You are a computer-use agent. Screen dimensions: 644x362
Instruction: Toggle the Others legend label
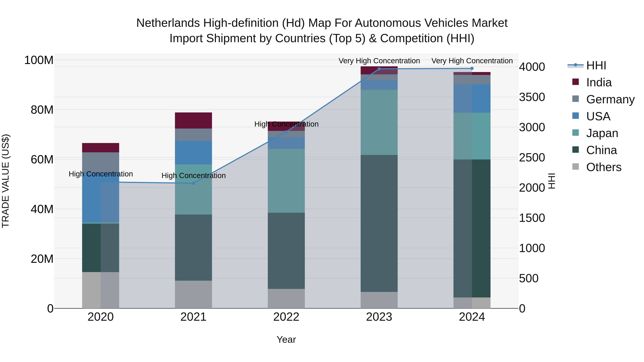[x=604, y=167]
